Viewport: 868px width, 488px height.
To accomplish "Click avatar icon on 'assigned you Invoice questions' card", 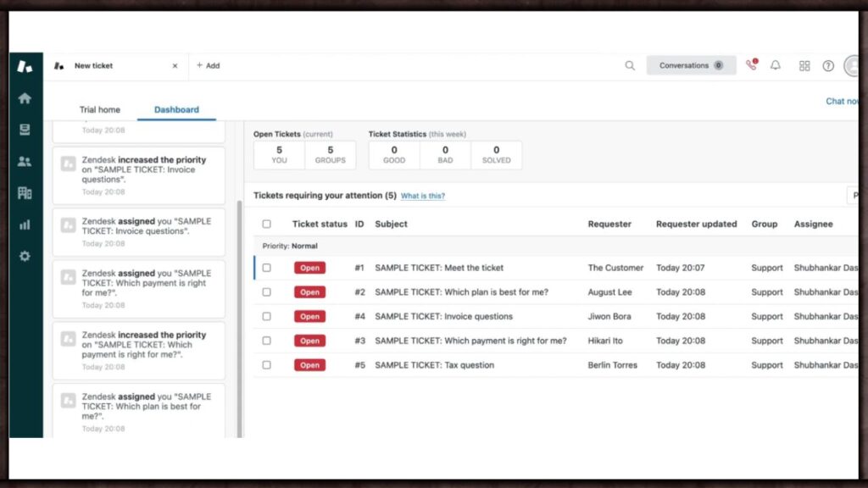I will 68,225.
